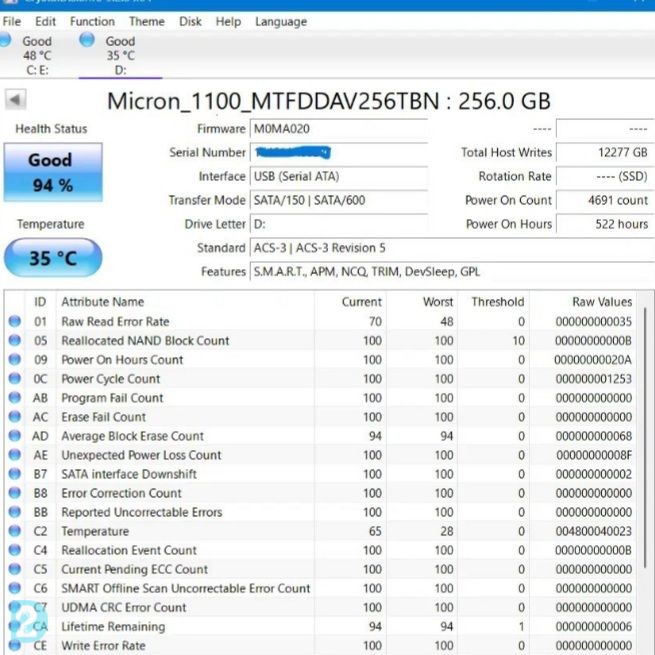
Task: Click status icon of Reallocated NAND Block Count
Action: tap(15, 340)
